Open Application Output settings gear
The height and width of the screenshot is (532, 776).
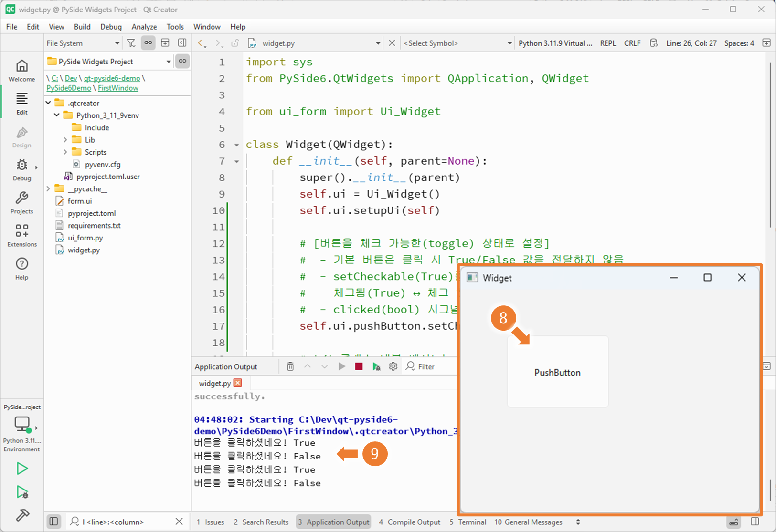coord(393,366)
